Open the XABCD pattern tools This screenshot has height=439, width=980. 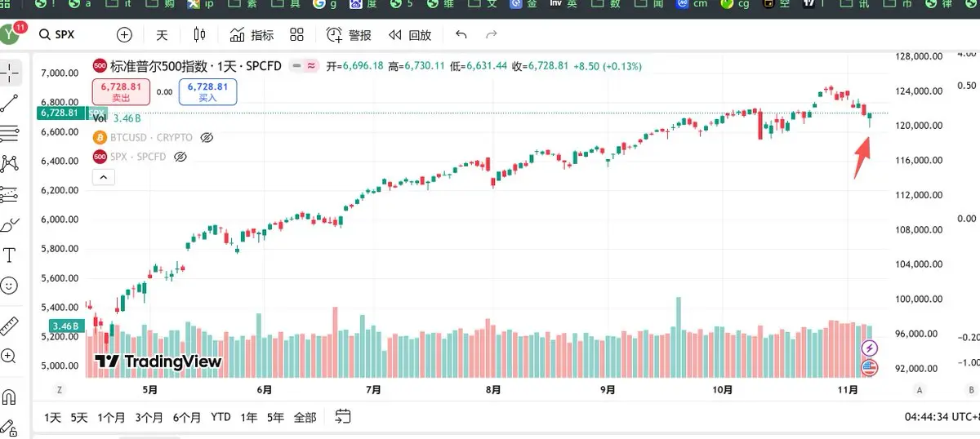pyautogui.click(x=10, y=163)
